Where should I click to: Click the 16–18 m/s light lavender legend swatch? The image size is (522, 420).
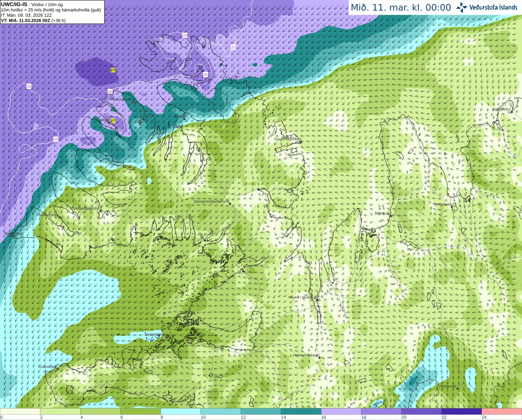[x=341, y=411]
